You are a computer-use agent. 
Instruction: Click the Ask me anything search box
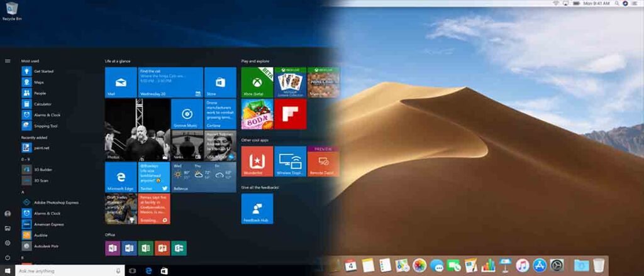[70, 271]
